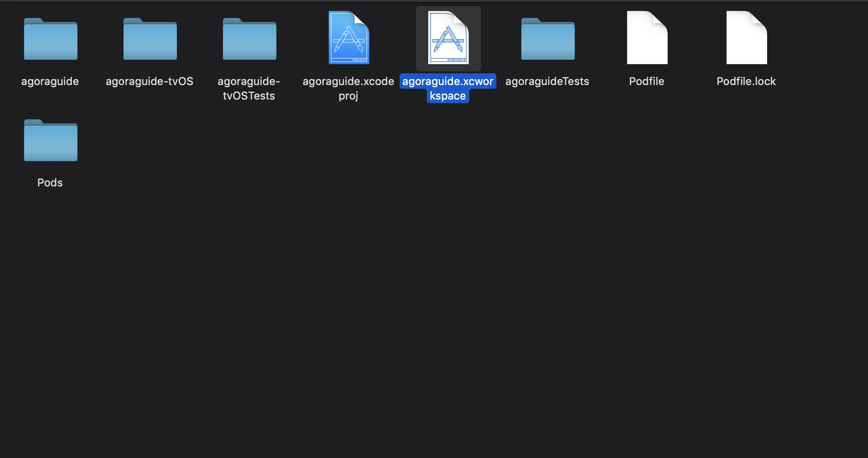The width and height of the screenshot is (868, 458).
Task: Select the agoraguide-tvOS folder icon
Action: [150, 39]
